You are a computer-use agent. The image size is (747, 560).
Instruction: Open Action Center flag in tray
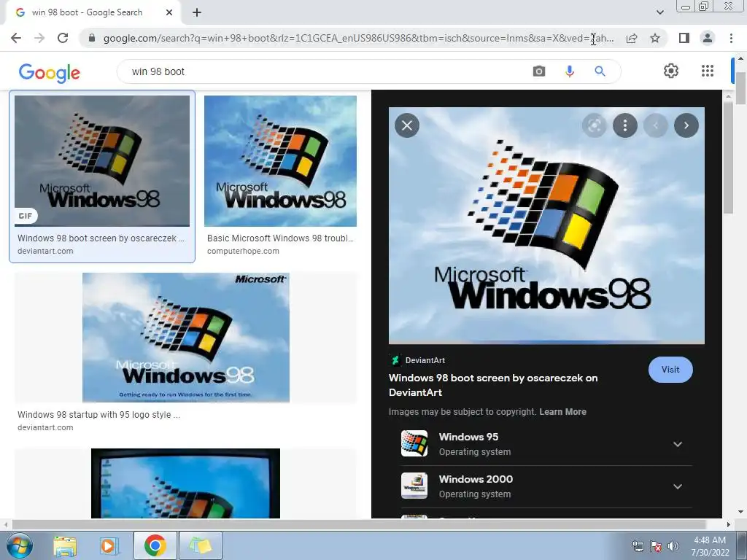tap(656, 546)
